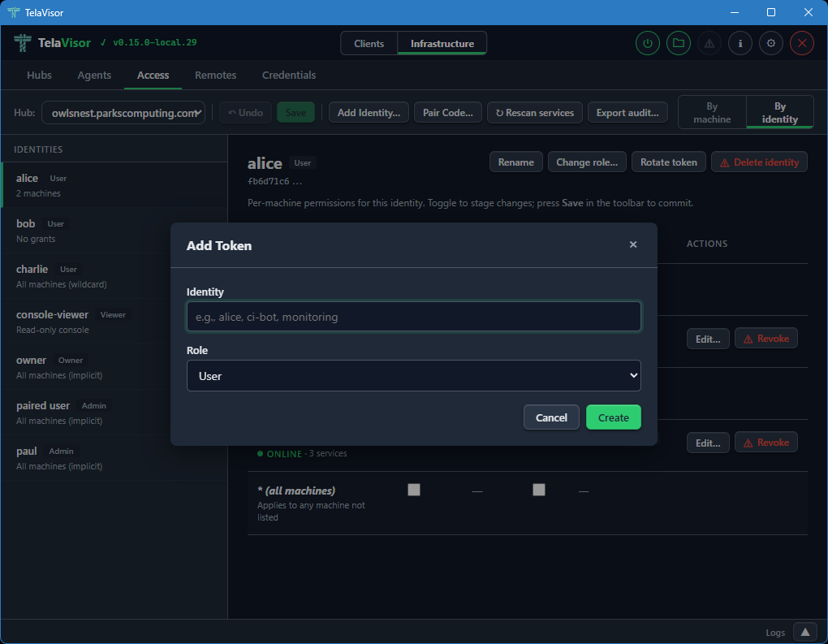Select alice in identities list

tap(114, 185)
